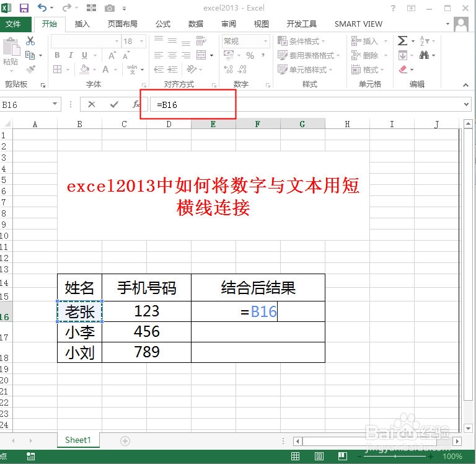Click the Format Painter brush icon
The height and width of the screenshot is (464, 476).
pyautogui.click(x=30, y=69)
